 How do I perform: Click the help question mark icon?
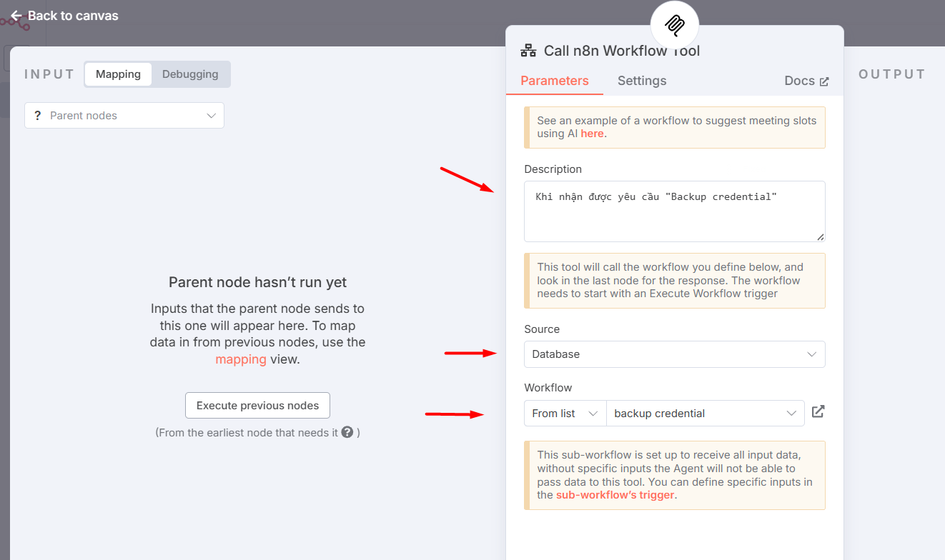pyautogui.click(x=347, y=432)
